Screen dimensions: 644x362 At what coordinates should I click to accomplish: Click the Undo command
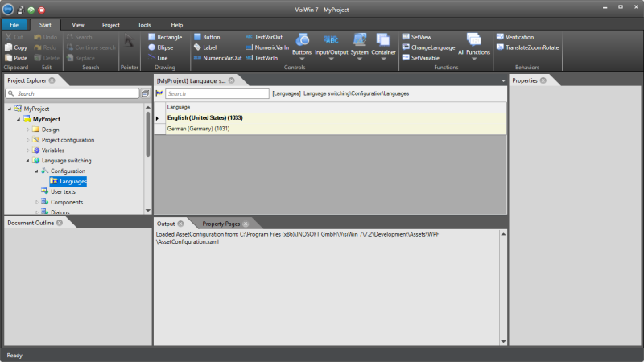click(46, 37)
